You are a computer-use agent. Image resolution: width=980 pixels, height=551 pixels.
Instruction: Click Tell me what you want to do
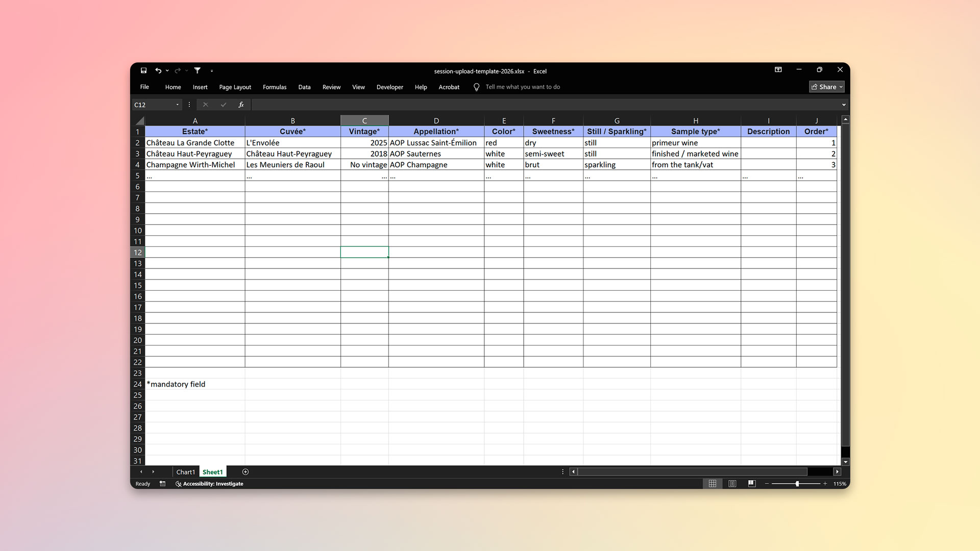tap(522, 87)
